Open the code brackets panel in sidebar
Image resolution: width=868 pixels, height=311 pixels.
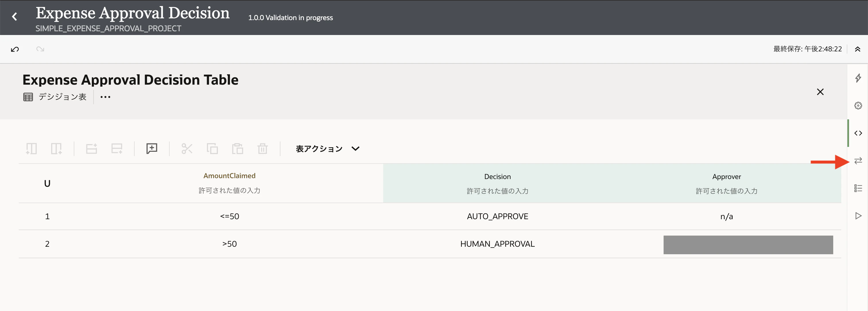[x=858, y=133]
